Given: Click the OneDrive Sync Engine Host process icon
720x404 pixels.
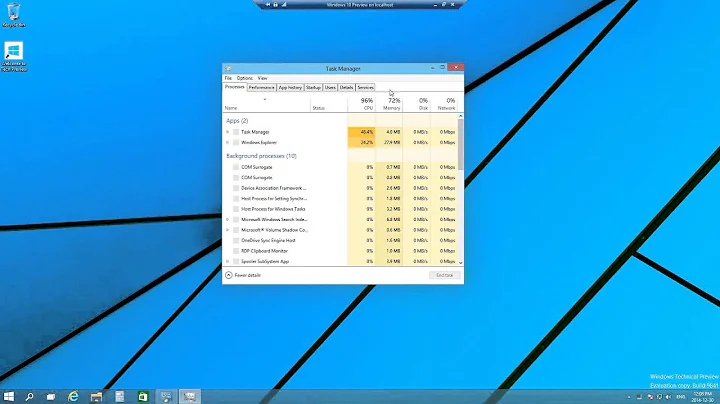Looking at the screenshot, I should coord(236,241).
